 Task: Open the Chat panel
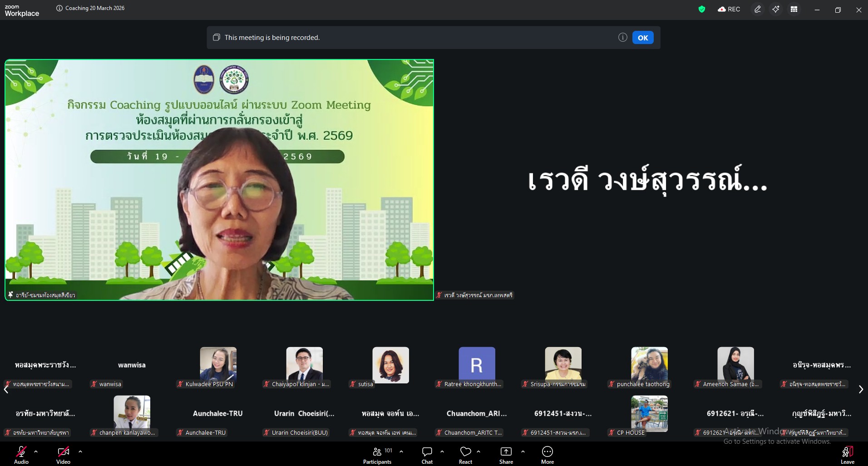[x=427, y=455]
